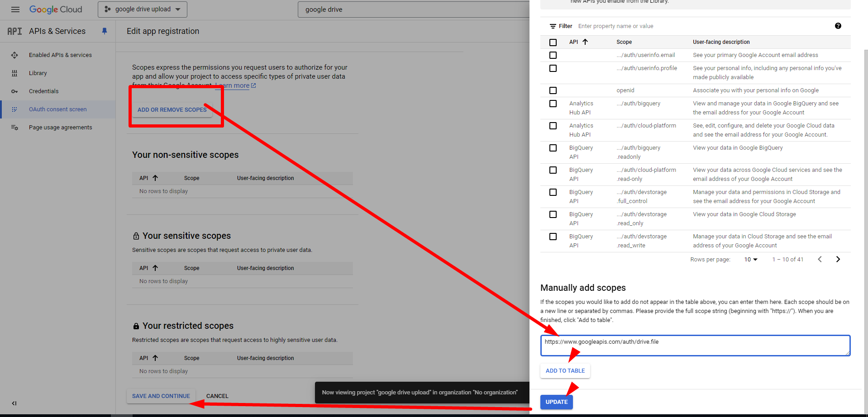The width and height of the screenshot is (868, 417).
Task: Click the Learn more external link icon
Action: coord(253,85)
